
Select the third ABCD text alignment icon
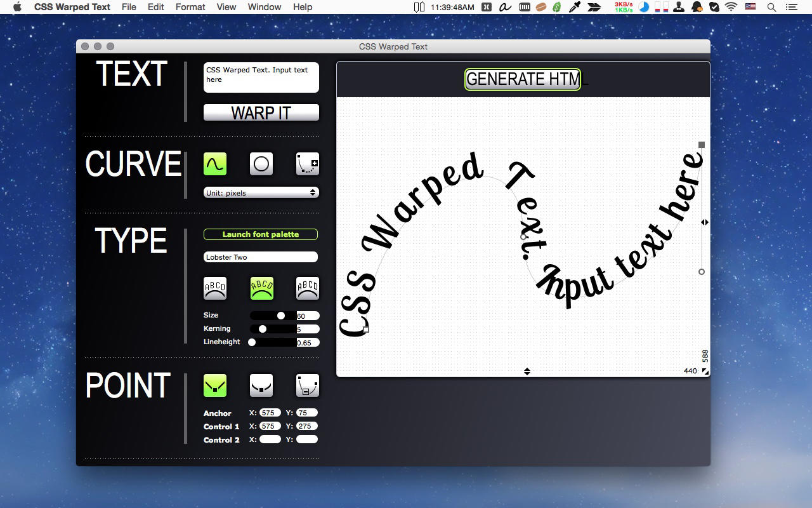coord(308,288)
